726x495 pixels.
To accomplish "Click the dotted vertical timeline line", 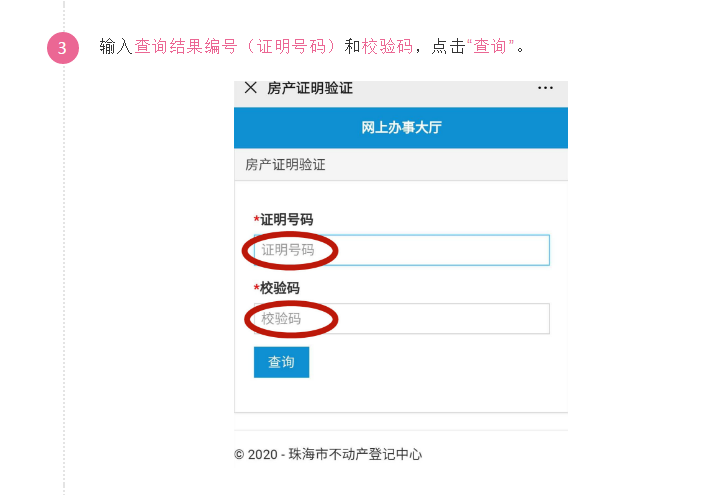I will point(64,278).
